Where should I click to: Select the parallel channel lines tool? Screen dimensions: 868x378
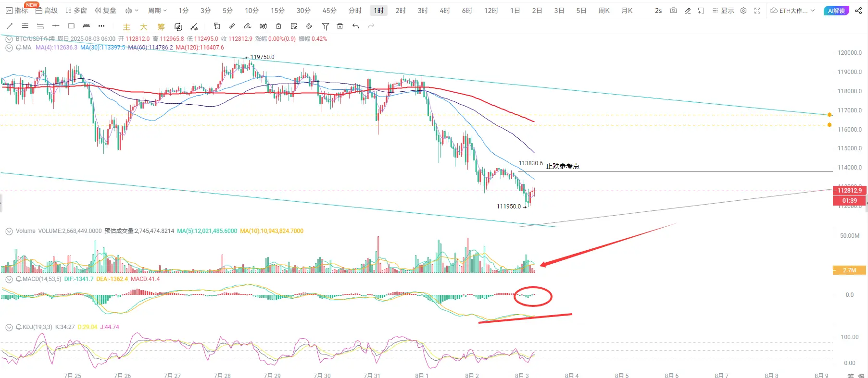(25, 26)
